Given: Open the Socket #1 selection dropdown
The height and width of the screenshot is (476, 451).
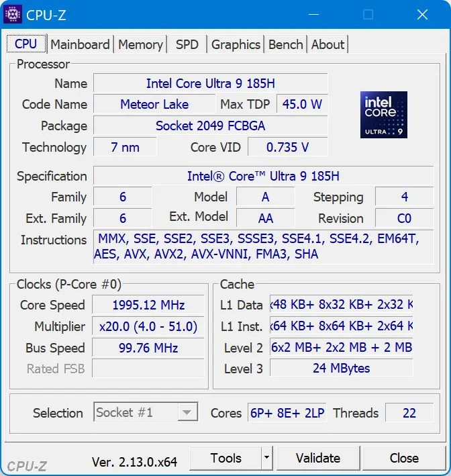Looking at the screenshot, I should [x=146, y=412].
